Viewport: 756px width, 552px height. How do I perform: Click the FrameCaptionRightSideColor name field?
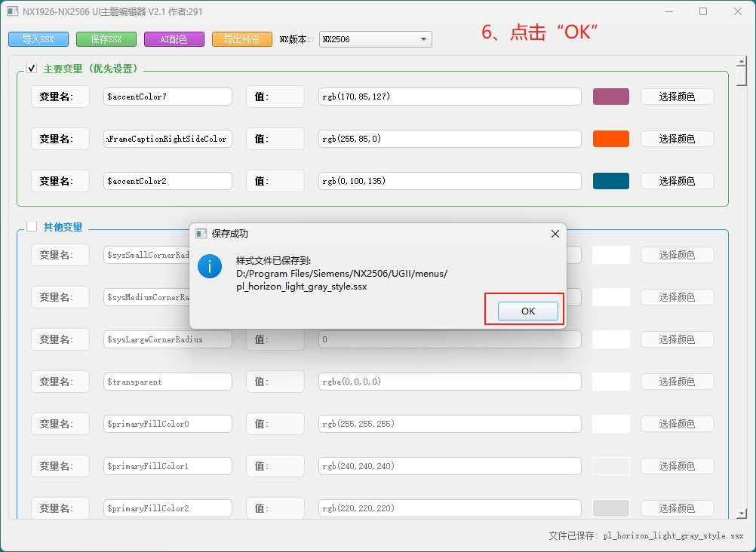point(167,139)
